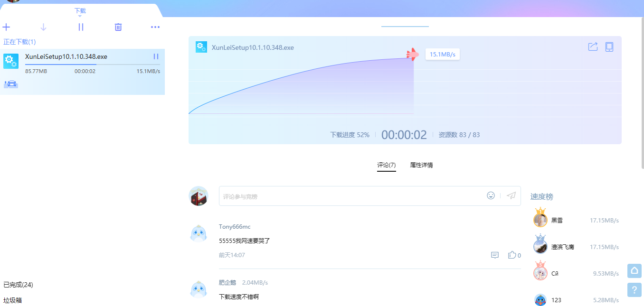Click the username 肥企鹅
The width and height of the screenshot is (644, 306).
[227, 282]
